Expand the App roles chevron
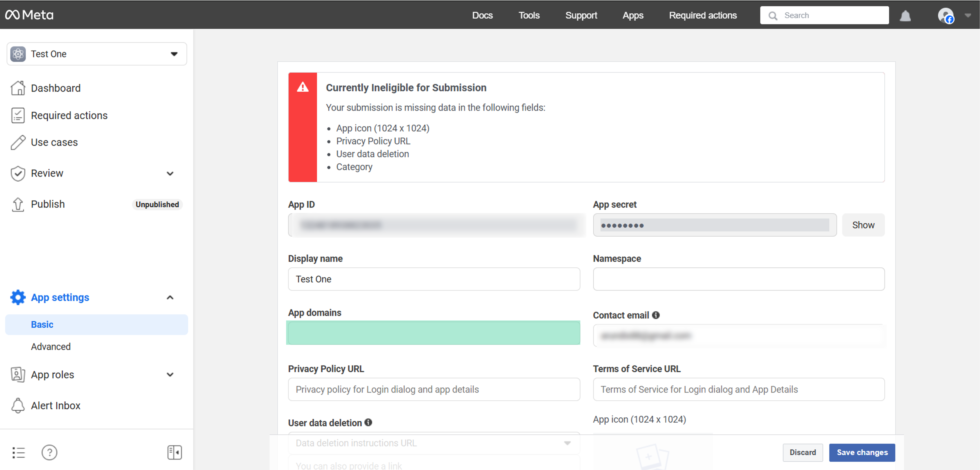 170,375
